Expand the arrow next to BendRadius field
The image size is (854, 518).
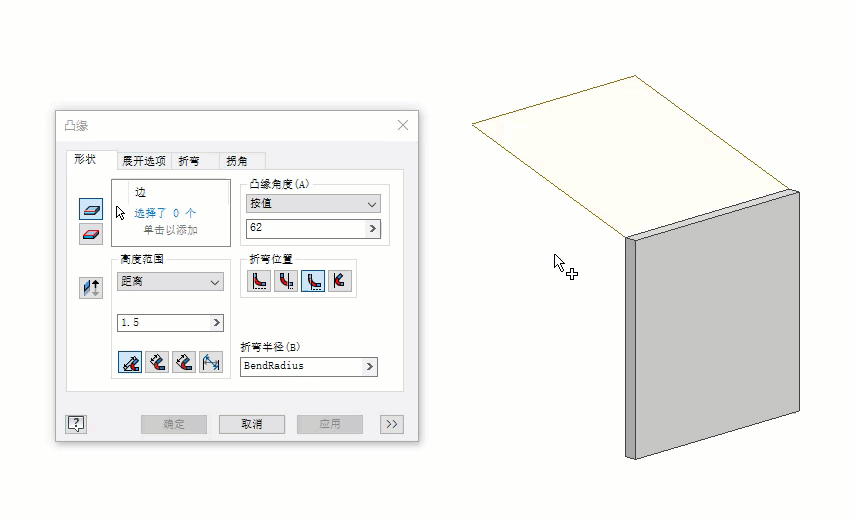point(370,367)
